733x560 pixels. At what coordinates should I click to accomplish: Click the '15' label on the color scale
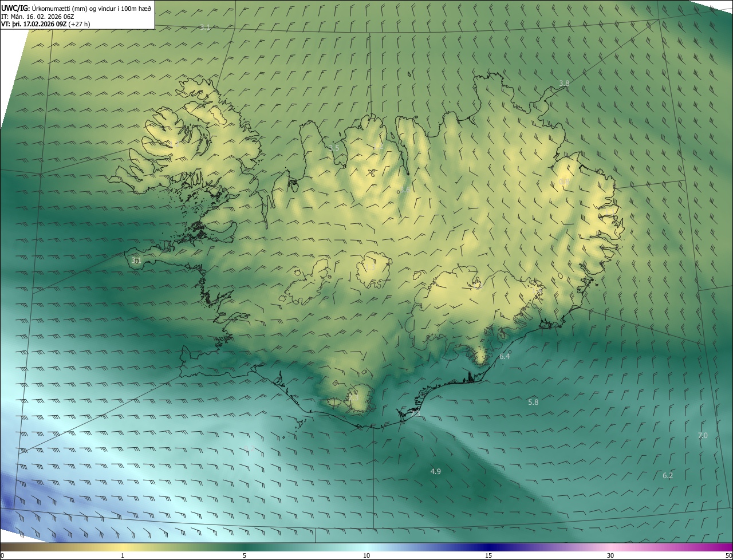click(488, 556)
